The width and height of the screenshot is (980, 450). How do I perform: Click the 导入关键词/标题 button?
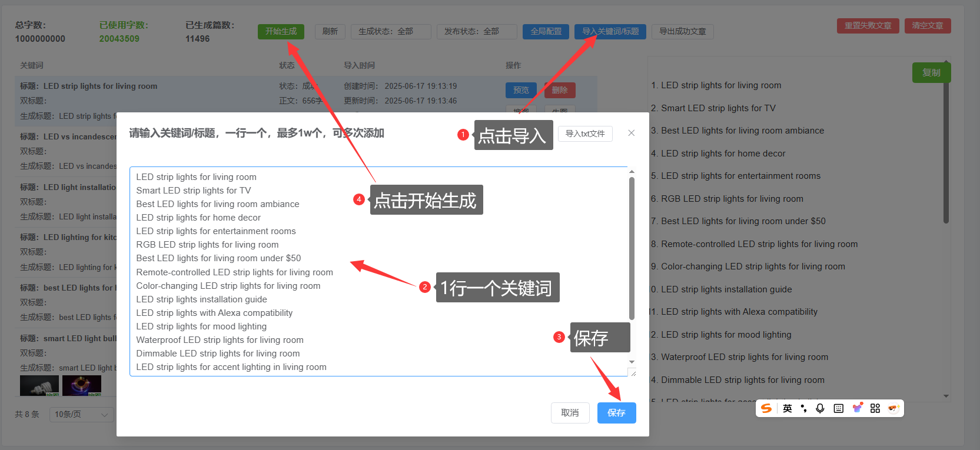click(610, 31)
